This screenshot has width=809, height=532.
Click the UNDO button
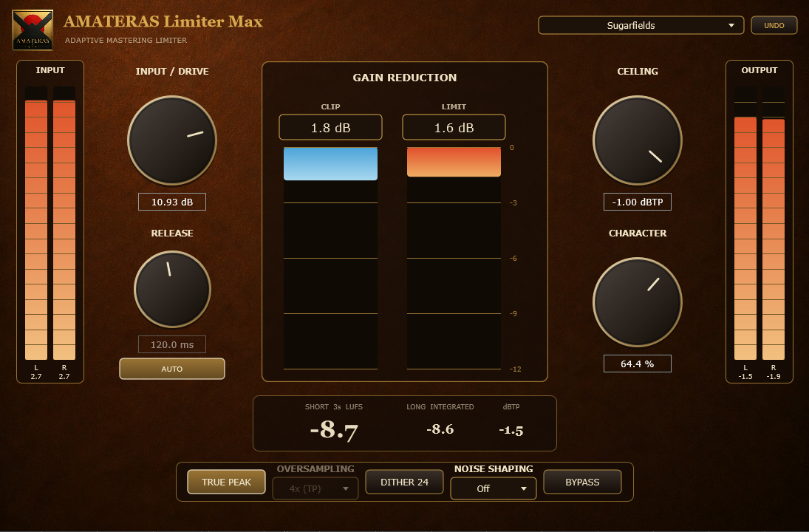tap(774, 25)
